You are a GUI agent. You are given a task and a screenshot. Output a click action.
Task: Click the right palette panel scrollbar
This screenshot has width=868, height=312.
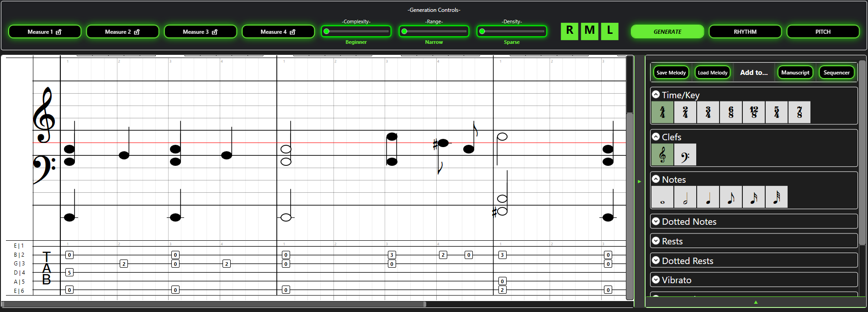[862, 153]
